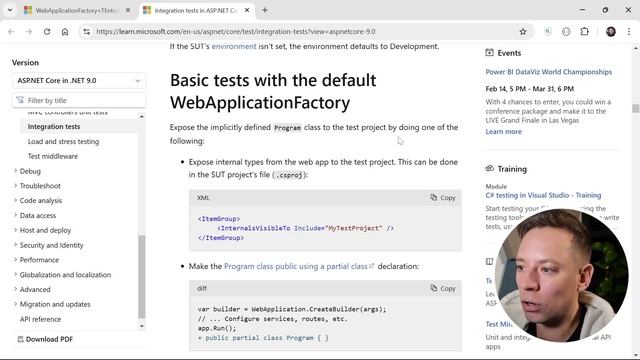Image resolution: width=640 pixels, height=360 pixels.
Task: Open browser home page
Action: pos(65,31)
